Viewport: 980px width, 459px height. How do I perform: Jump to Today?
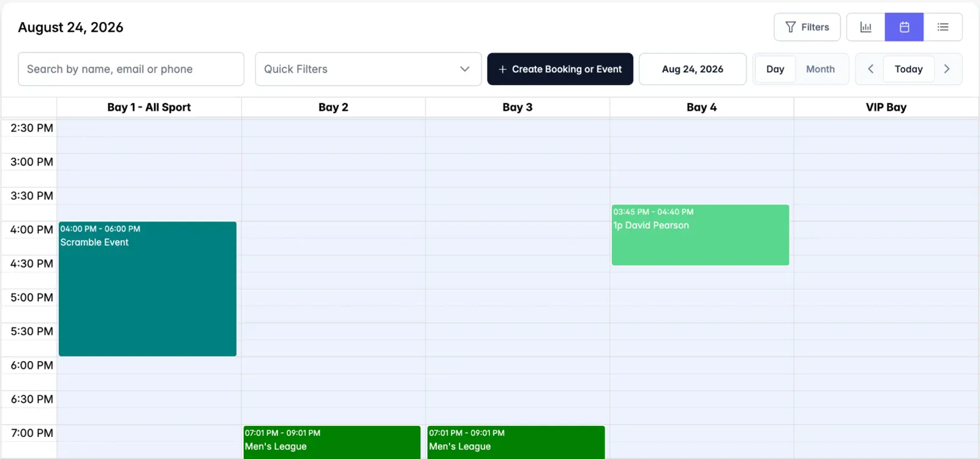pyautogui.click(x=908, y=69)
